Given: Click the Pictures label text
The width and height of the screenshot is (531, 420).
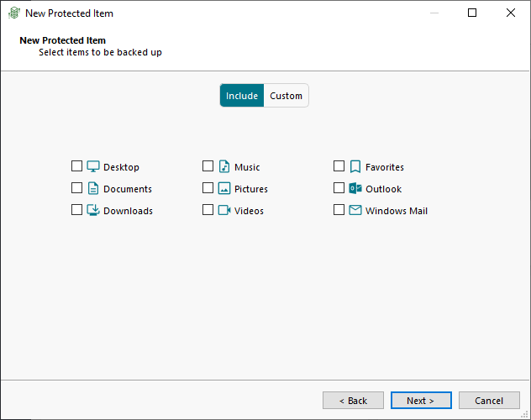Looking at the screenshot, I should (x=251, y=189).
